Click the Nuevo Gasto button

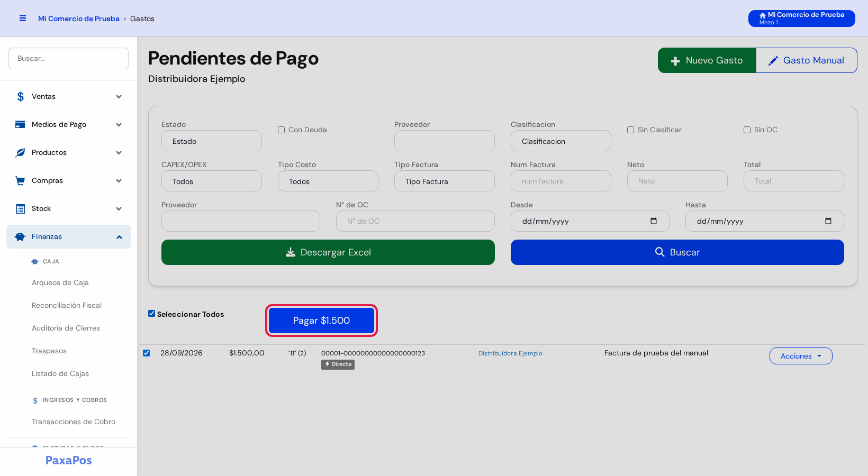point(707,60)
